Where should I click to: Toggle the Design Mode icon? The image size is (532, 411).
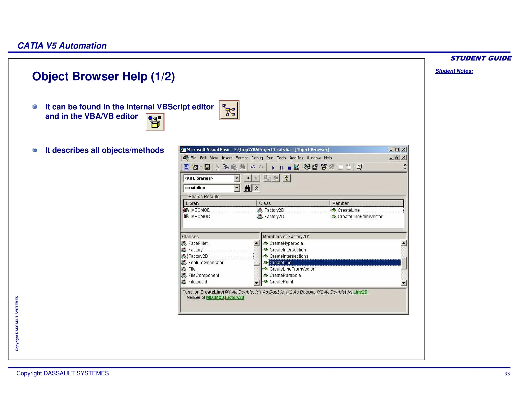click(296, 167)
